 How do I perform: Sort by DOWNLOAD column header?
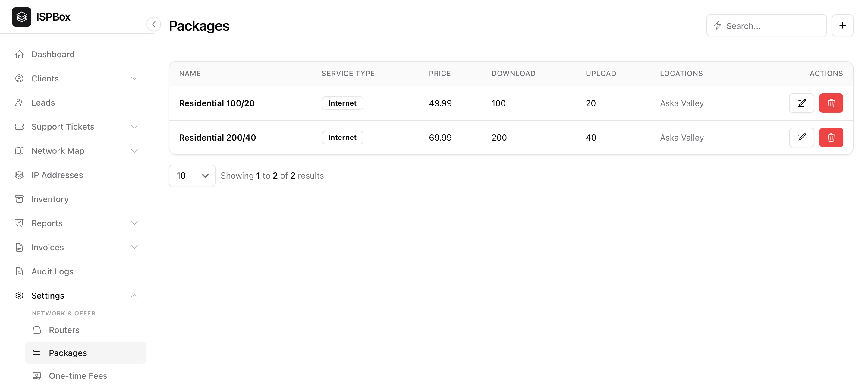coord(514,74)
